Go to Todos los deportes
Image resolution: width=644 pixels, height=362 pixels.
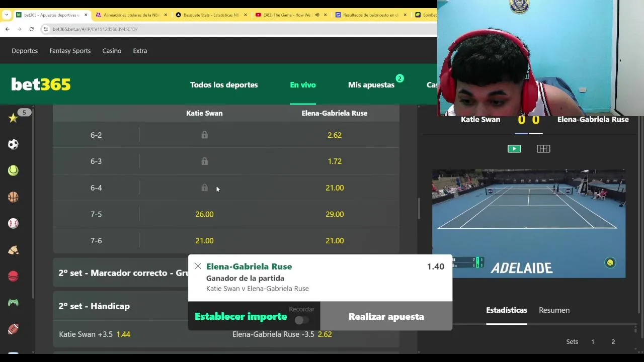[224, 85]
